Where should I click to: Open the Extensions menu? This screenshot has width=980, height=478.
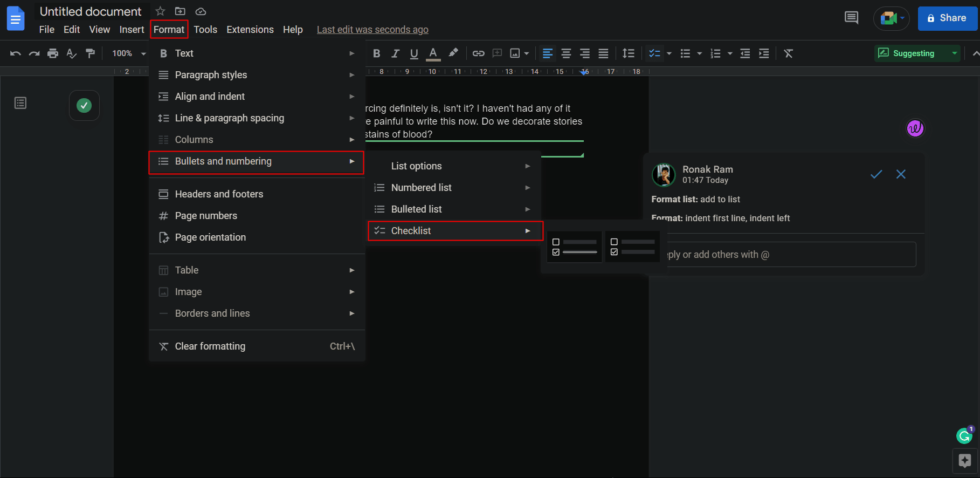pyautogui.click(x=250, y=30)
